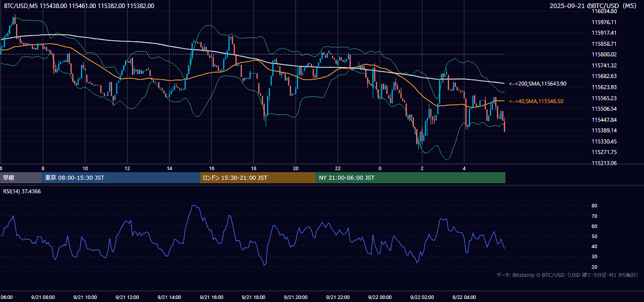The height and width of the screenshot is (302, 644).
Task: Click the 9/21 08:00 time label
Action: point(43,297)
